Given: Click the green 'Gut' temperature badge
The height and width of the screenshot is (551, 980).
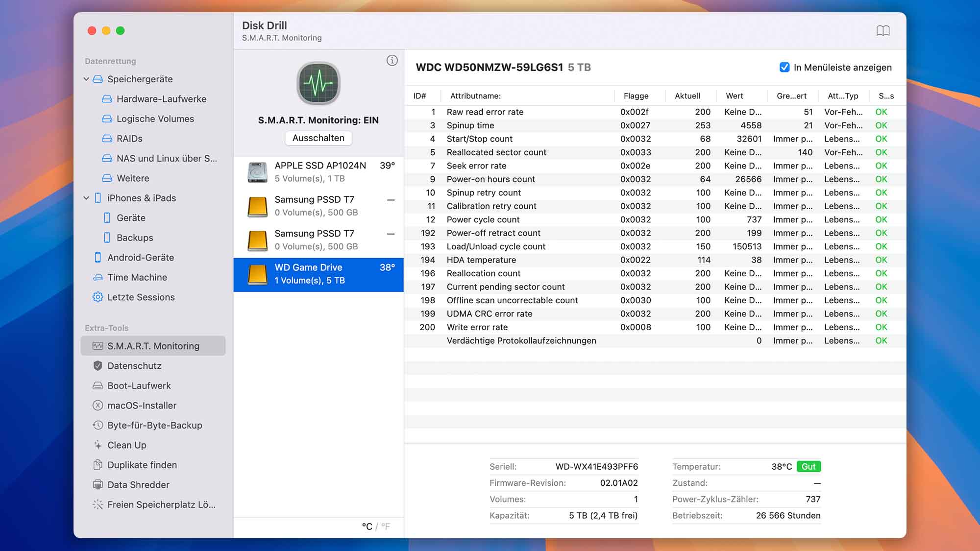Looking at the screenshot, I should click(x=808, y=467).
